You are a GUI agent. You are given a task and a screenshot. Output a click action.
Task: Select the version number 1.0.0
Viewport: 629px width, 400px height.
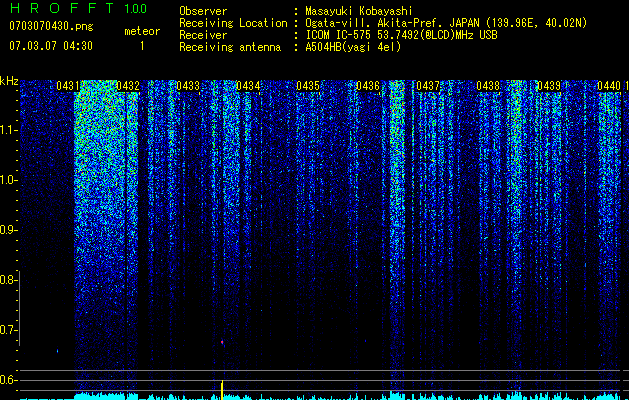coord(135,8)
